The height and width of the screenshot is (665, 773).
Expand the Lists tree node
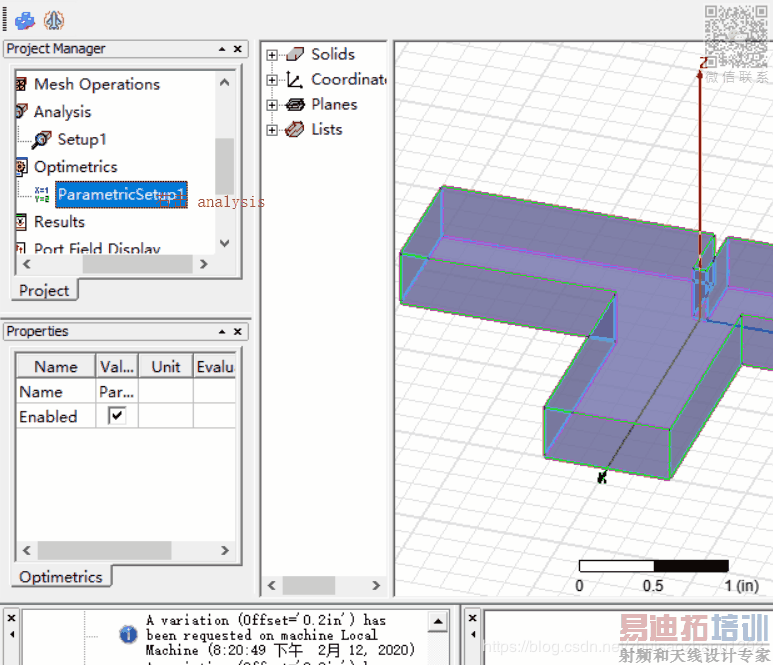click(272, 130)
